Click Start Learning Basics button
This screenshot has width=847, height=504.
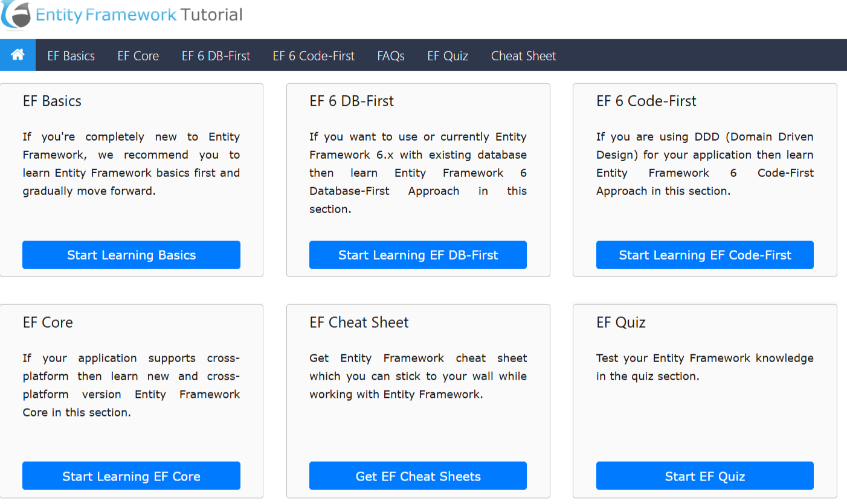[131, 255]
